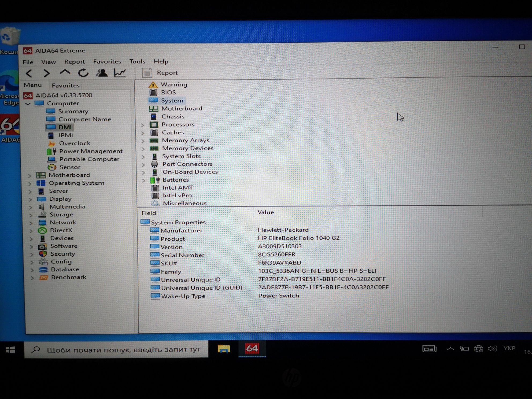Click the Devices icon in the tree
Viewport: 532px width, 399px height.
pyautogui.click(x=42, y=238)
